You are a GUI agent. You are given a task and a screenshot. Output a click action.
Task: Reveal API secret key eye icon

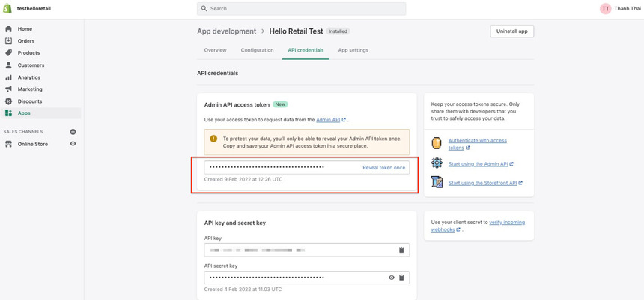click(x=391, y=277)
